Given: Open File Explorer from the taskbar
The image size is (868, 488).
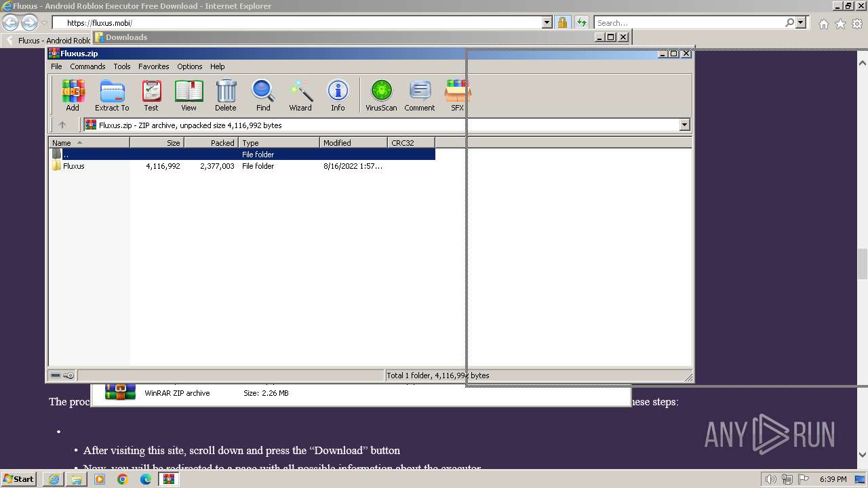Looking at the screenshot, I should click(x=77, y=479).
